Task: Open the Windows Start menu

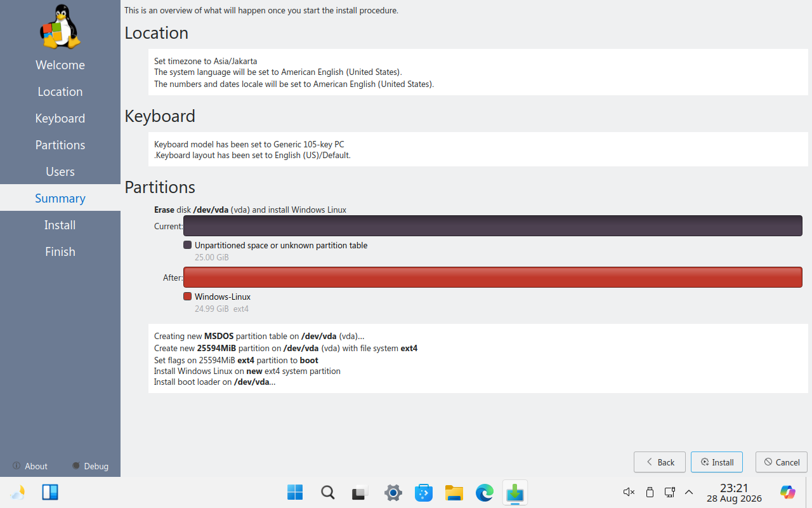Action: [x=295, y=492]
